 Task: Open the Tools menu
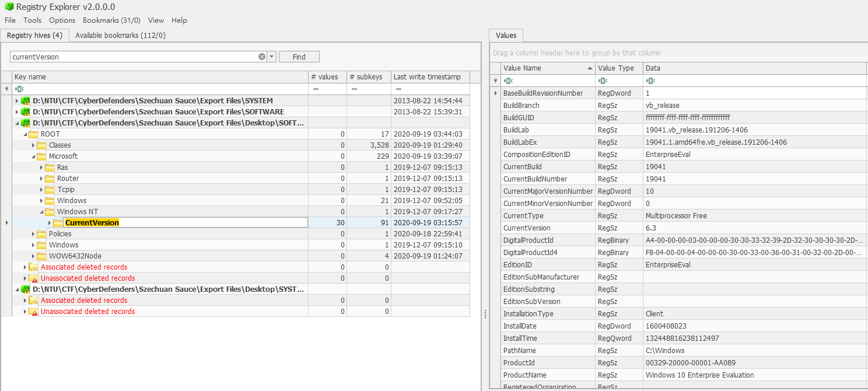[33, 20]
